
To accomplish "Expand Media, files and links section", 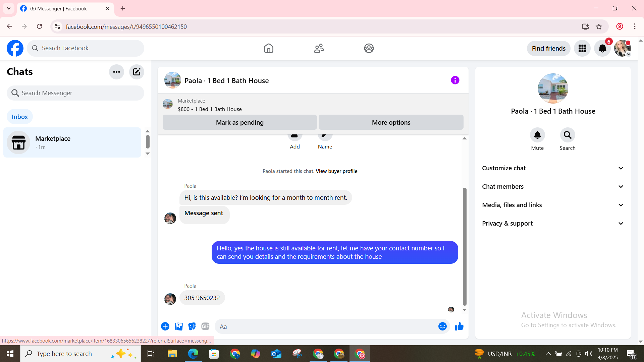I will click(x=553, y=205).
